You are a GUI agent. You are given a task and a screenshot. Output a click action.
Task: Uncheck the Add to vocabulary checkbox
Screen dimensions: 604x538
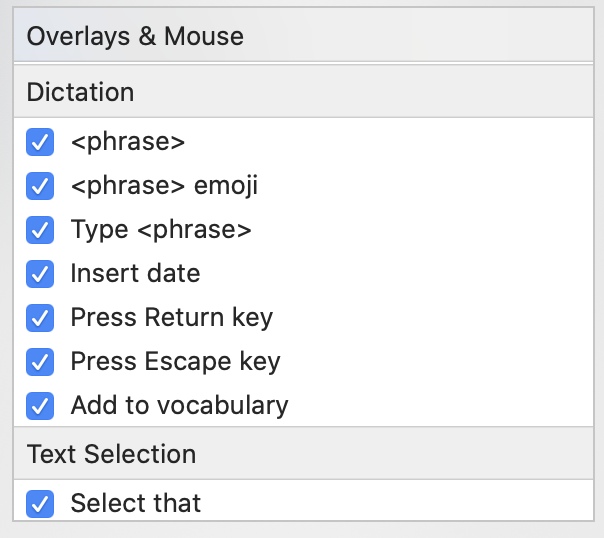coord(40,406)
